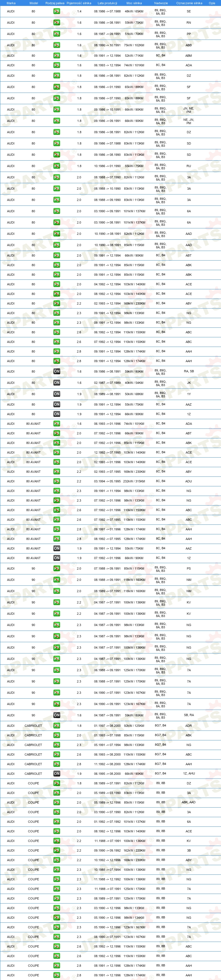Click the petrol icon in the Cabriolet ADR row
Screen dimensions: 221x980
click(57, 725)
